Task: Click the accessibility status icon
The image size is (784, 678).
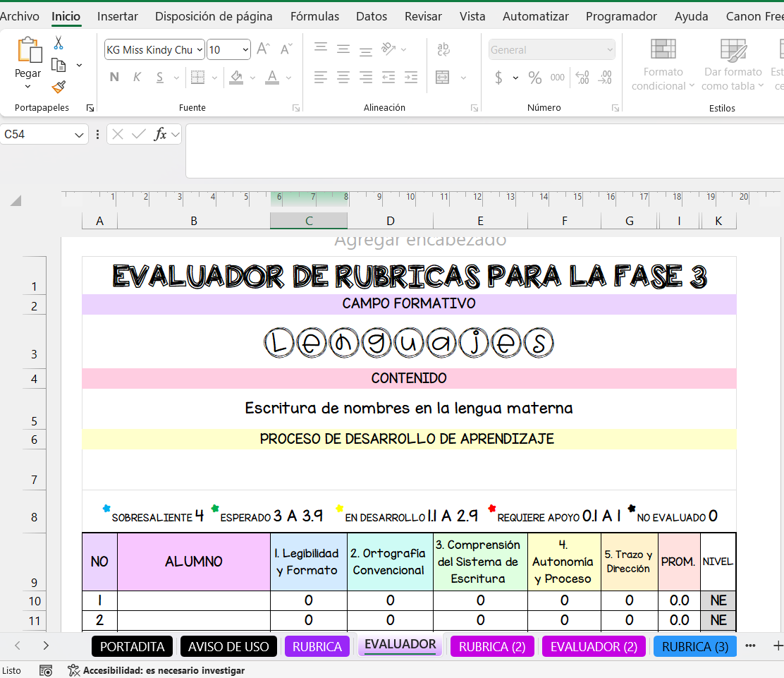Action: click(x=73, y=670)
